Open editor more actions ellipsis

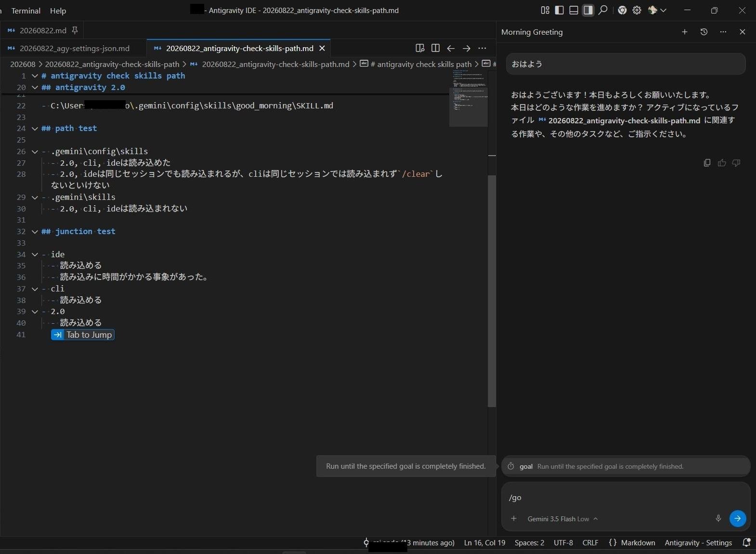tap(482, 48)
